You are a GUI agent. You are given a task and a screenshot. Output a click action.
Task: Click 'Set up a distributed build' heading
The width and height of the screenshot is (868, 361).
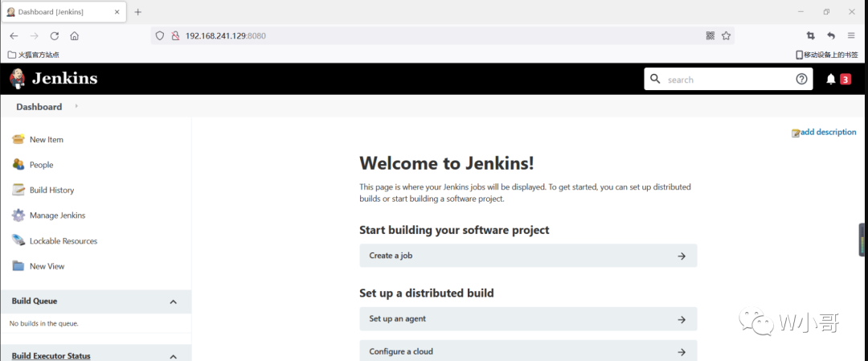[x=427, y=293]
